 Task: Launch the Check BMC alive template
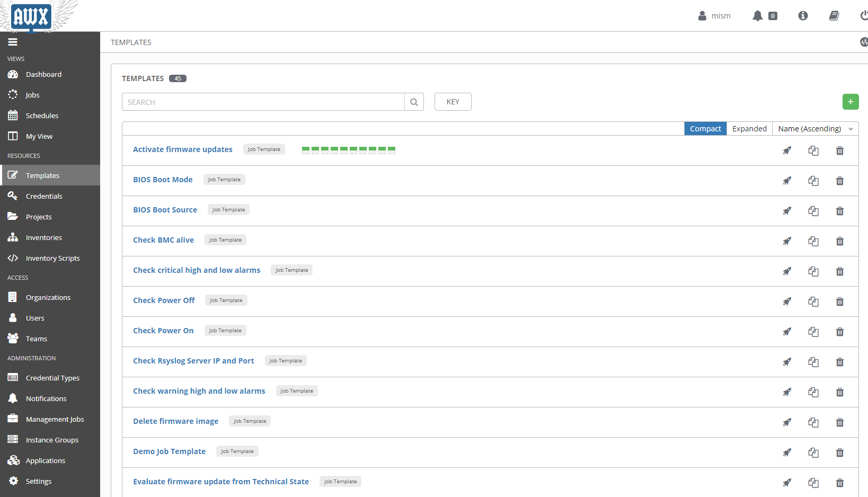point(787,241)
